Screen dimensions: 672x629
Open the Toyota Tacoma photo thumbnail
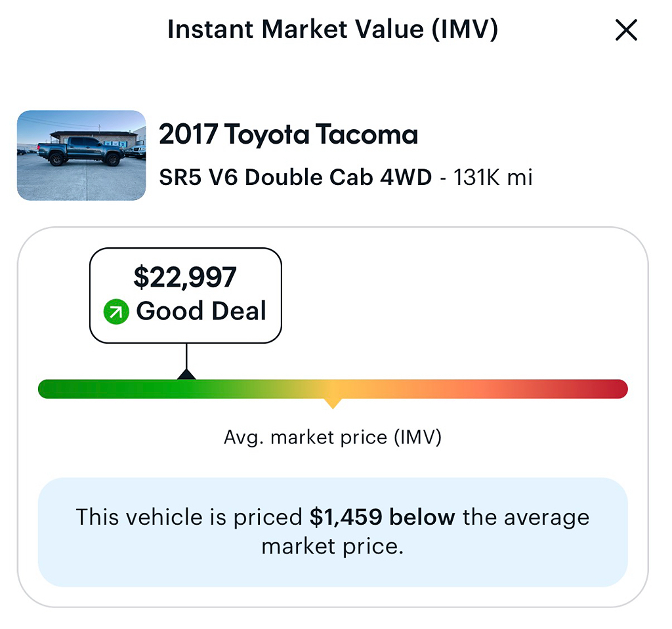tap(81, 155)
